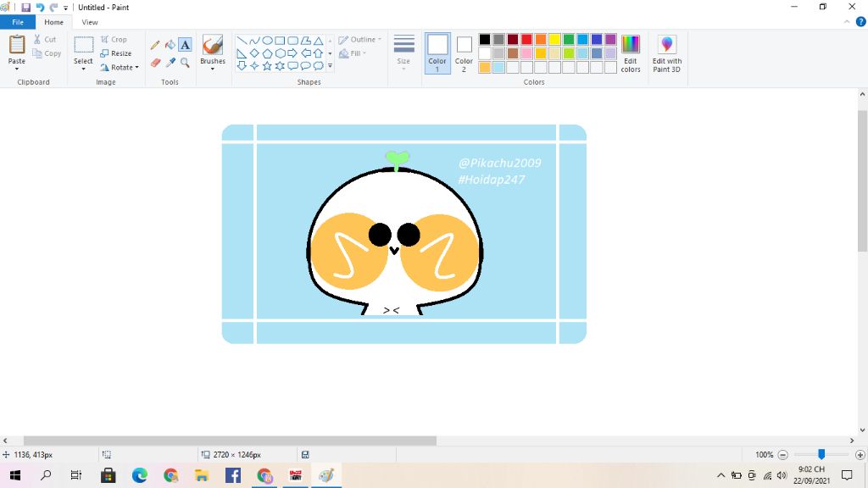The height and width of the screenshot is (488, 868).
Task: Collapse the ribbon with the caret
Action: click(847, 22)
